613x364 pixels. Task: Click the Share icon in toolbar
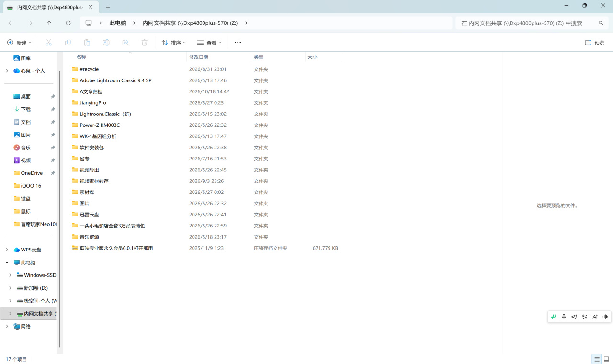coord(125,43)
